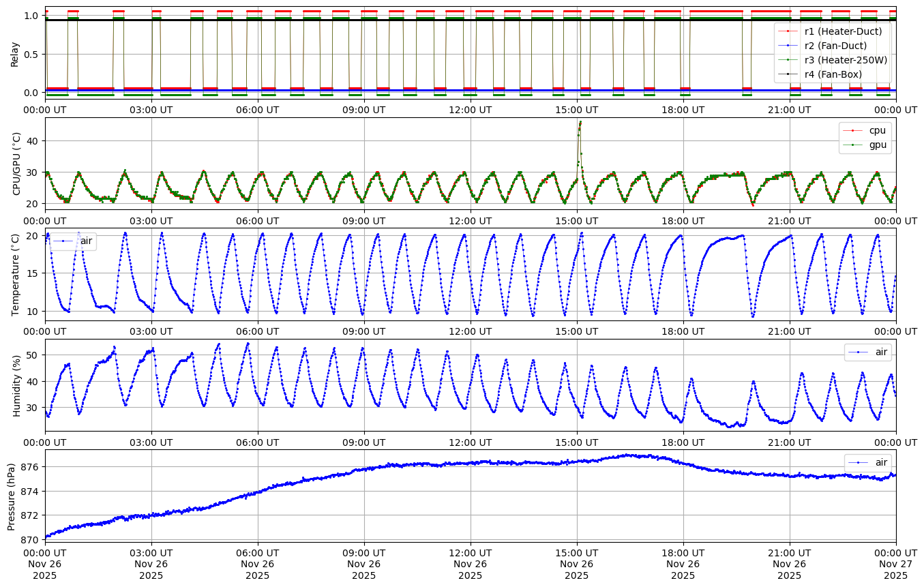Click the Temperature (°C) y-axis label
This screenshot has height=587, width=924.
17,274
